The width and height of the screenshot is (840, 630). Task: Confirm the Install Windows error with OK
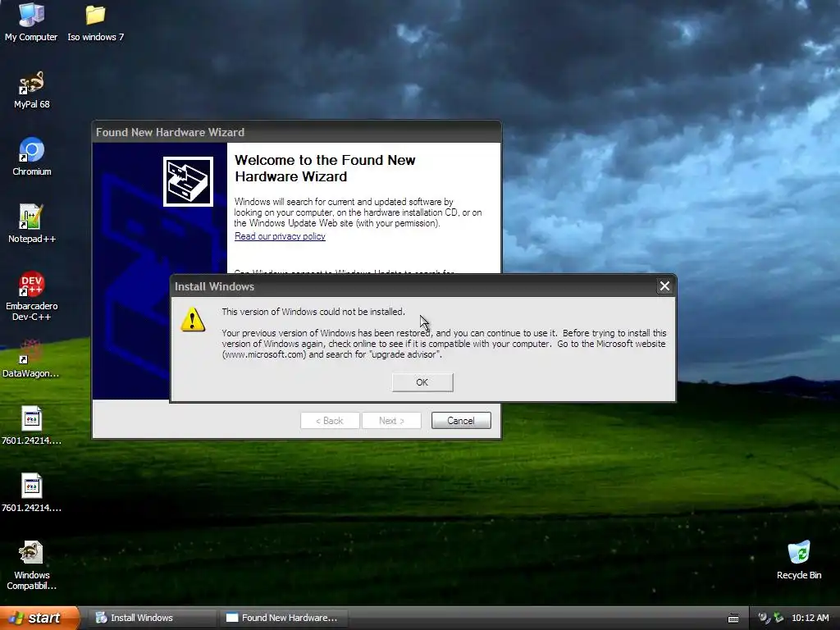pyautogui.click(x=422, y=382)
